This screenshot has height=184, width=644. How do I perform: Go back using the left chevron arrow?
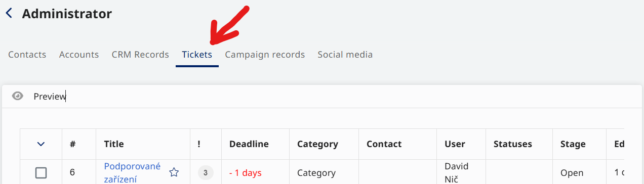(9, 14)
